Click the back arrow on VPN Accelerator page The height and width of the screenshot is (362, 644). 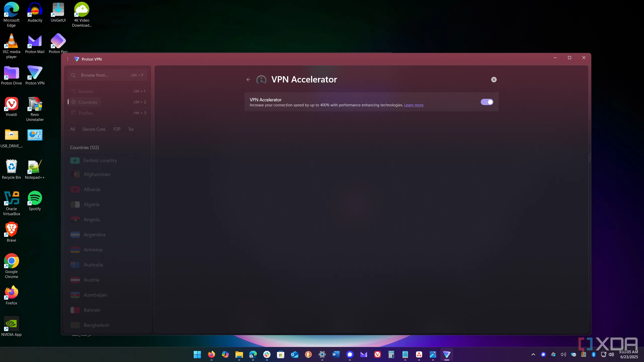(x=248, y=79)
